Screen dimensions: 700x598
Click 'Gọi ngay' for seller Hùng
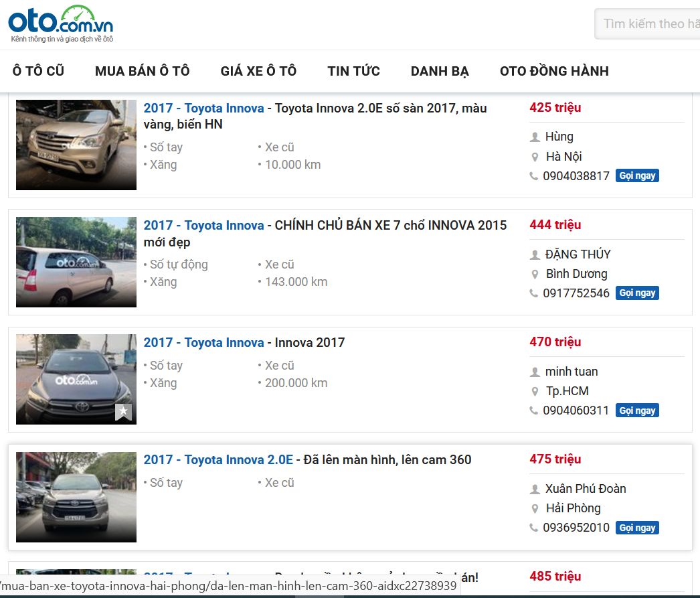pos(637,175)
